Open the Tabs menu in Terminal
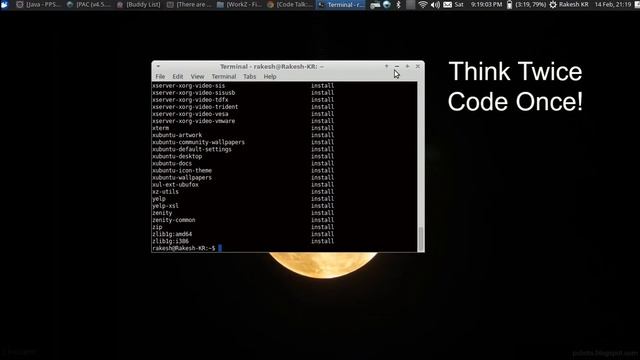The height and width of the screenshot is (360, 640). [249, 76]
